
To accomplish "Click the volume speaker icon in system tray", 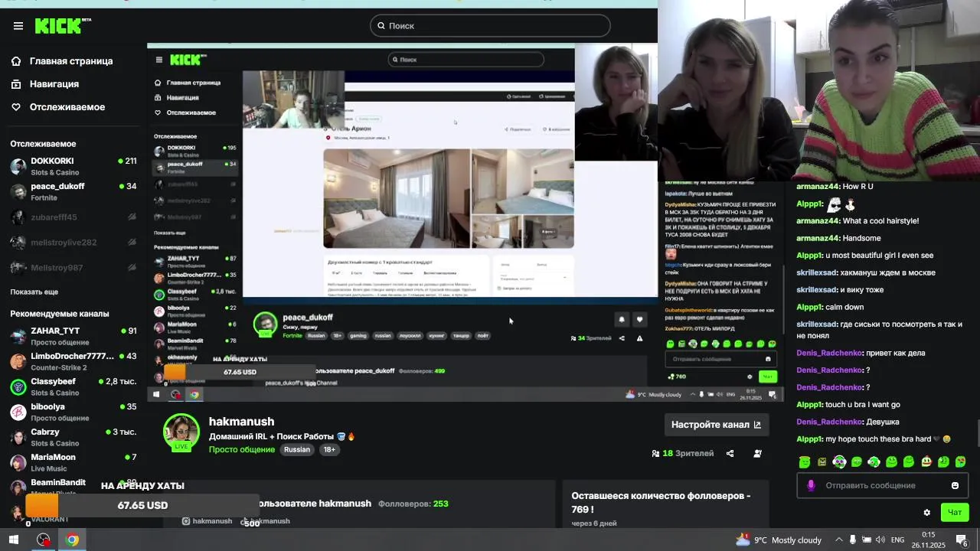I will (x=880, y=540).
